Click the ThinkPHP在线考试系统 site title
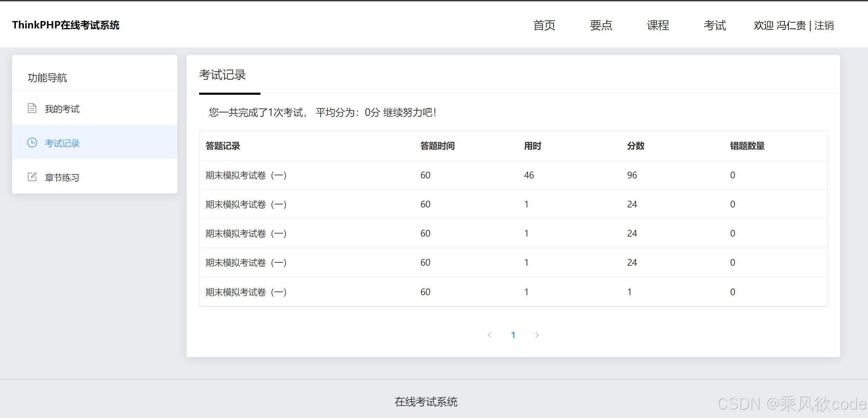868x418 pixels. pos(66,25)
